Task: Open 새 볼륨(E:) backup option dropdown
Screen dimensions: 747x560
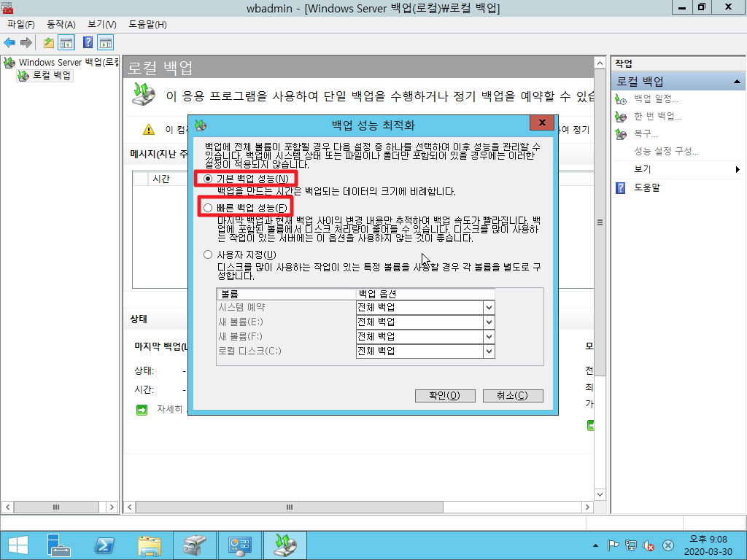Action: pos(489,322)
